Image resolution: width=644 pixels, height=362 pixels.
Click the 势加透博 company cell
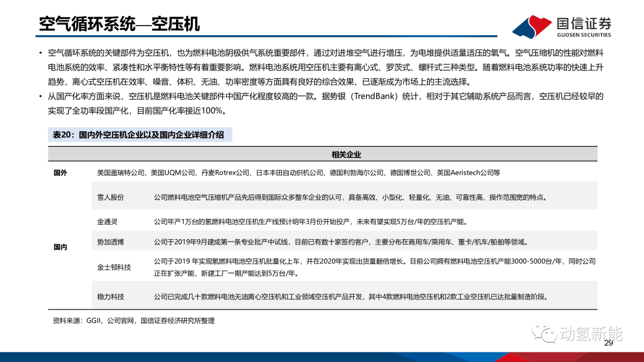110,242
